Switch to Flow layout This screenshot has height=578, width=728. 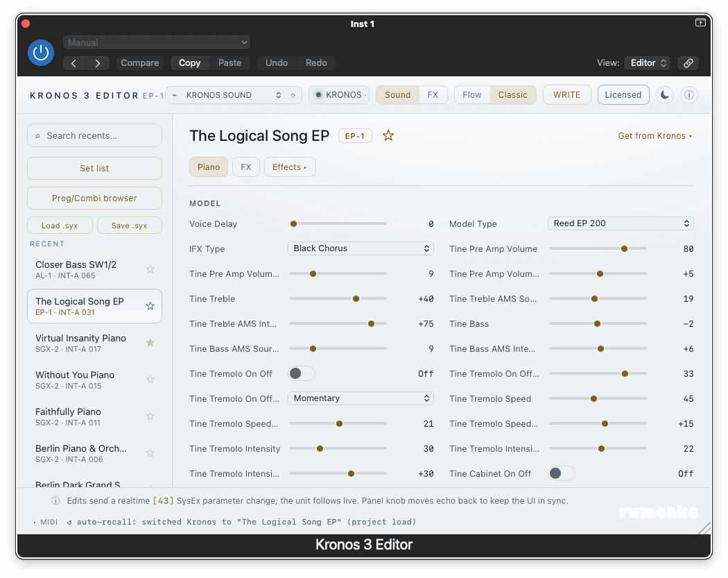click(471, 95)
